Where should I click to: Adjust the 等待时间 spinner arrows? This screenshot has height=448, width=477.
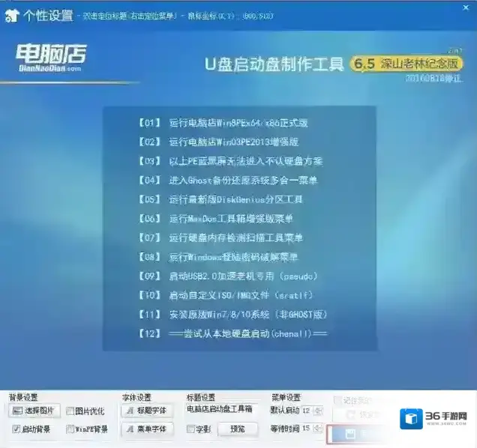tap(318, 429)
